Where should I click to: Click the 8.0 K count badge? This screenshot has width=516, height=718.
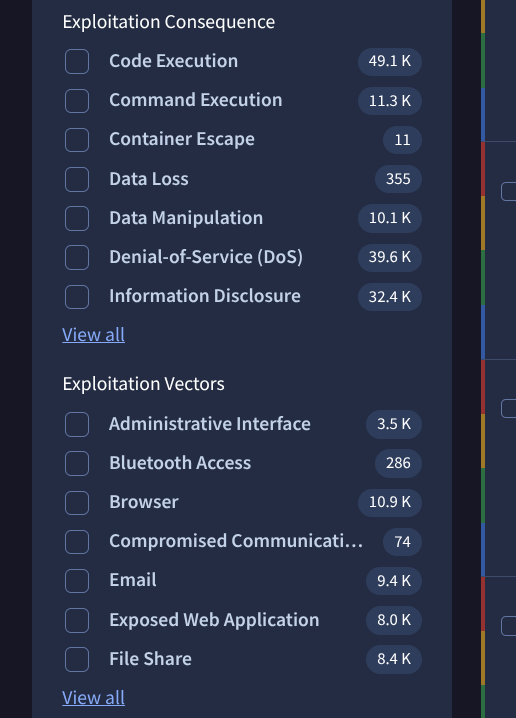394,620
